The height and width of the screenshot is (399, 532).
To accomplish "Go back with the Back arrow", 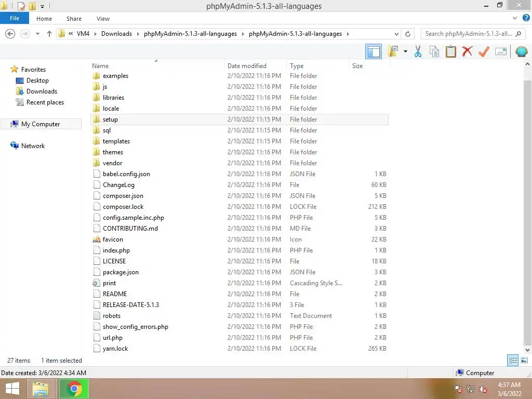I will tap(10, 34).
